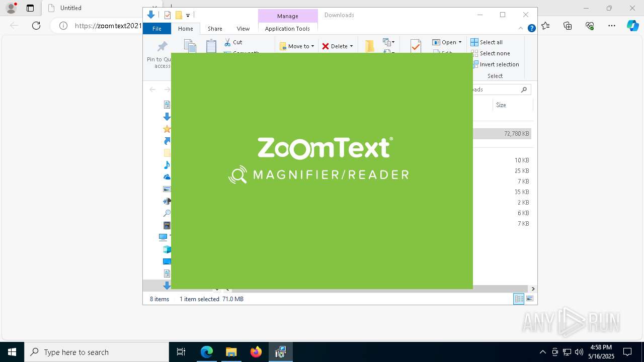Open the New item dropdown icon
This screenshot has height=362, width=644.
pos(388,42)
